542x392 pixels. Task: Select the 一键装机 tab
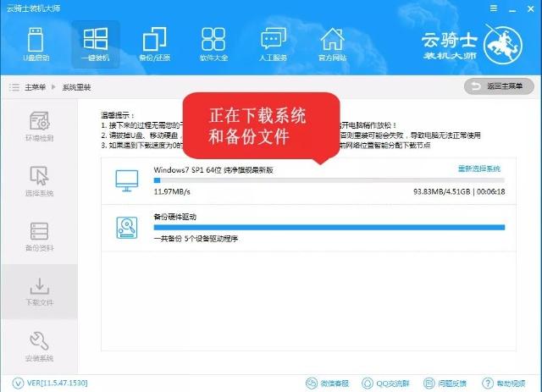pos(96,44)
